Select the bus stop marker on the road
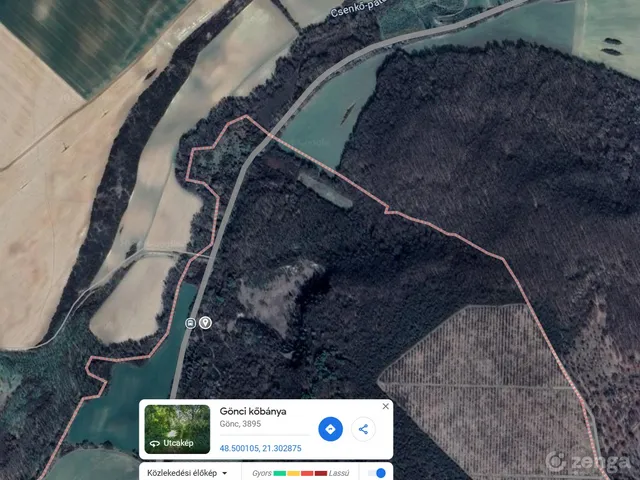Image resolution: width=640 pixels, height=480 pixels. click(x=190, y=323)
